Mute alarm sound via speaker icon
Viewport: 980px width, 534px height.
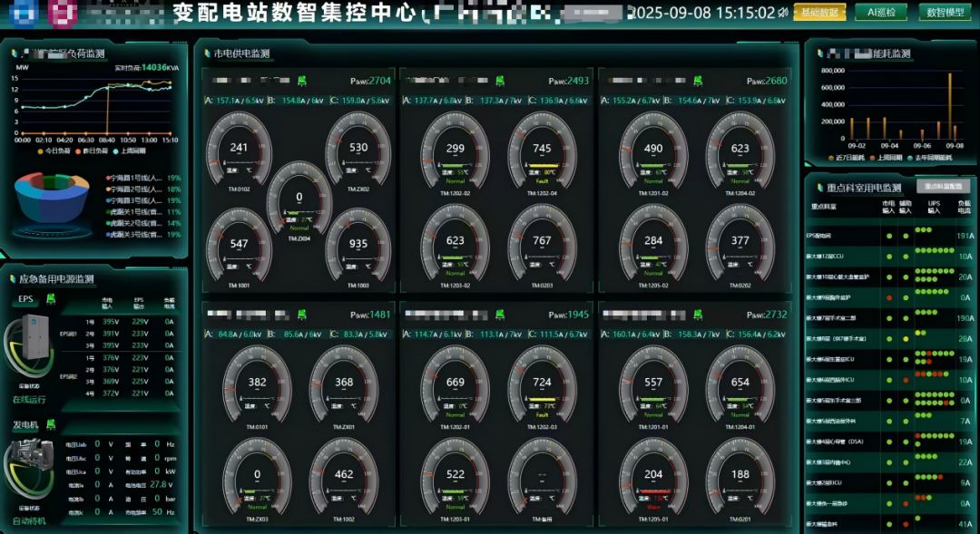coord(783,13)
